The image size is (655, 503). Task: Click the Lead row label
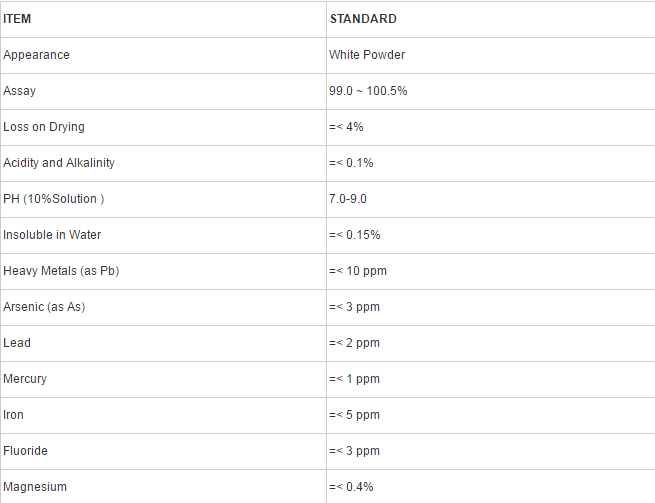coord(17,343)
